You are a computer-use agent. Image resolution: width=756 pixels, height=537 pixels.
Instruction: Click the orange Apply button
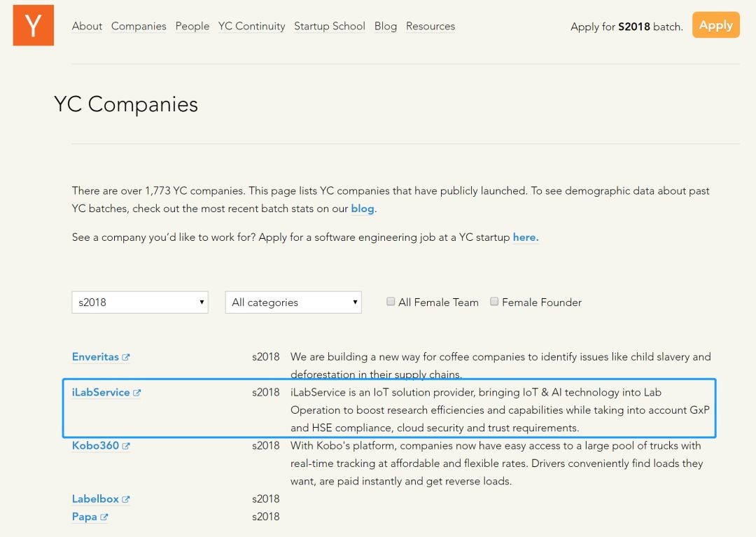[716, 25]
